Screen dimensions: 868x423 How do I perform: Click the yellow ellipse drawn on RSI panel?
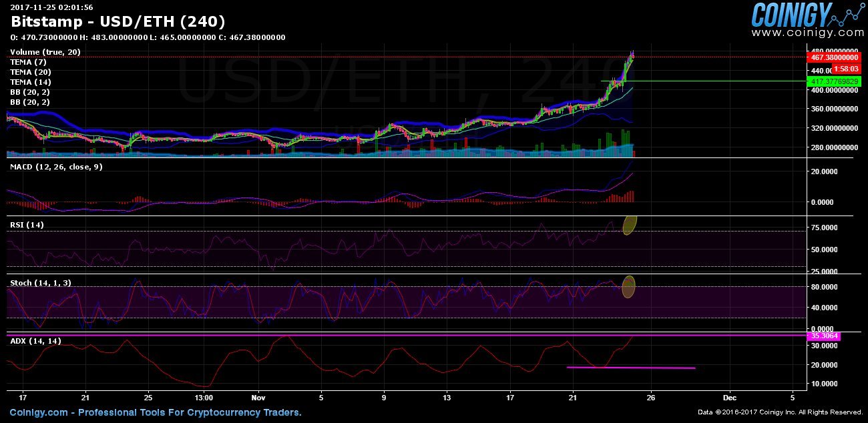click(630, 225)
